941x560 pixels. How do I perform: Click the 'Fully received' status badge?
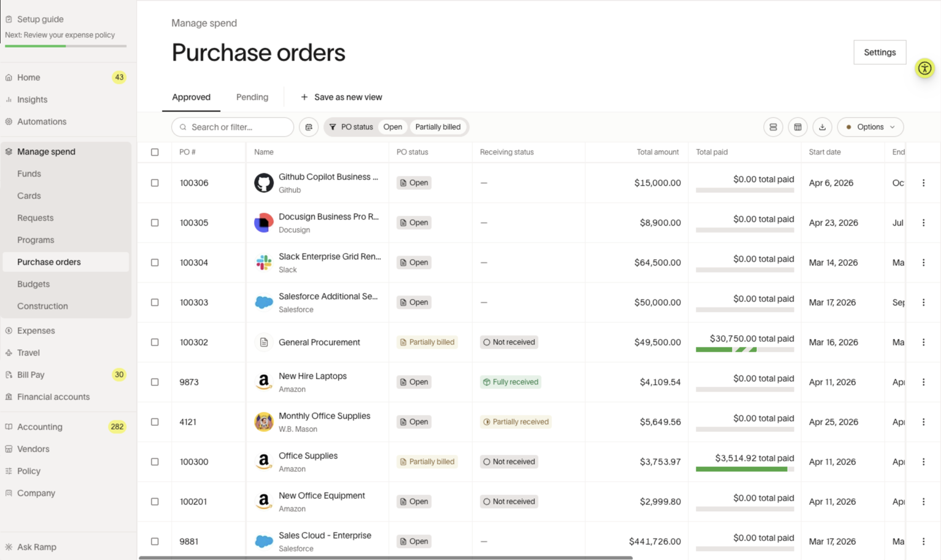[511, 382]
